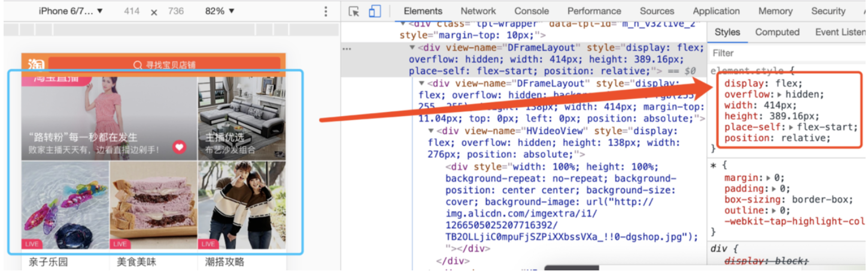
Task: Open the Styles sidebar tab
Action: pyautogui.click(x=727, y=32)
